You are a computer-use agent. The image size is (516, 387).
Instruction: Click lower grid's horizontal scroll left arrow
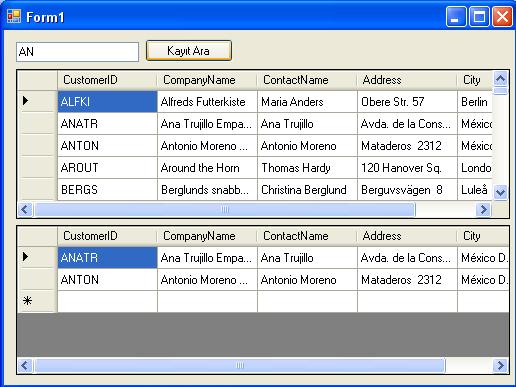tap(25, 365)
